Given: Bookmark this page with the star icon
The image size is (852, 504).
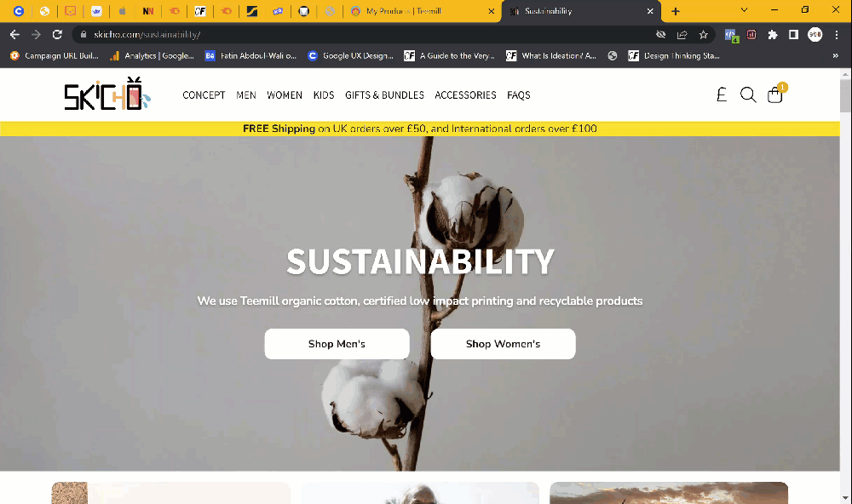Looking at the screenshot, I should coord(704,35).
